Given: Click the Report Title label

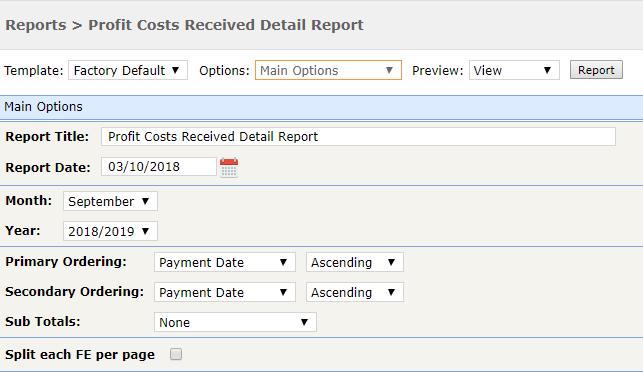Looking at the screenshot, I should [47, 137].
